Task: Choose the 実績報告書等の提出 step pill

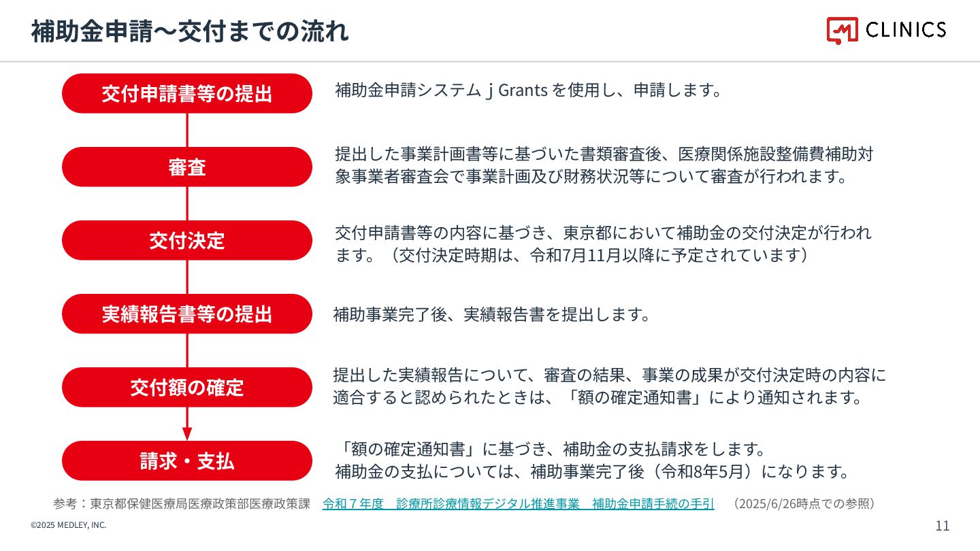Action: pos(187,314)
